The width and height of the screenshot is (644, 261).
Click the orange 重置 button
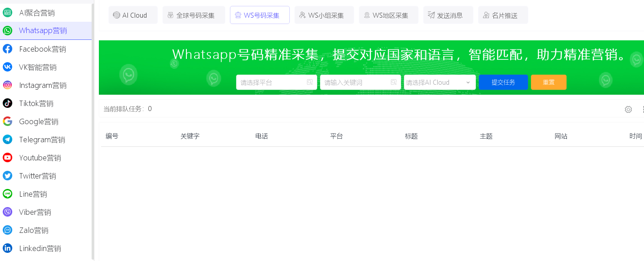click(x=549, y=82)
